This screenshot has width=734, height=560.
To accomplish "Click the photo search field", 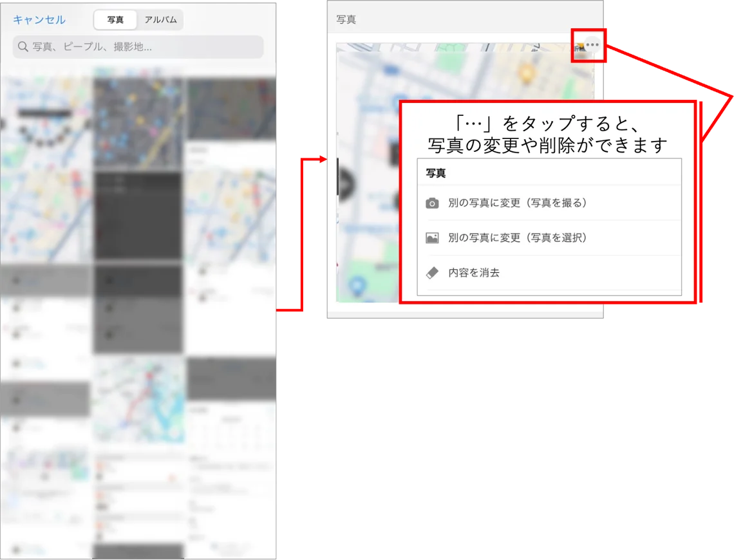I will [x=138, y=47].
